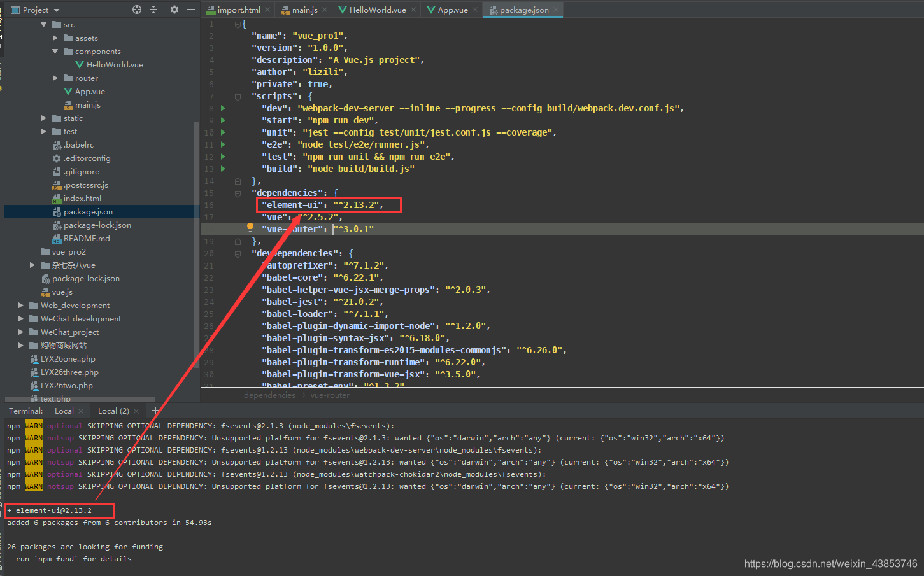Run the "unit" script via gutter arrow
924x576 pixels.
click(223, 132)
